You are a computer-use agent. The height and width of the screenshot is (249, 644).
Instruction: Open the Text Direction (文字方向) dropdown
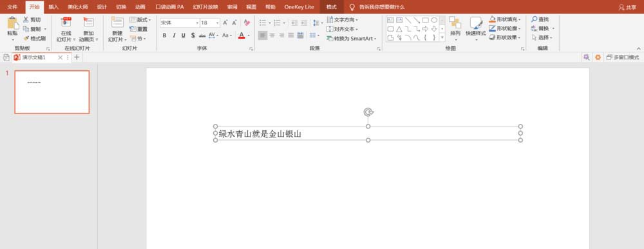click(x=343, y=19)
